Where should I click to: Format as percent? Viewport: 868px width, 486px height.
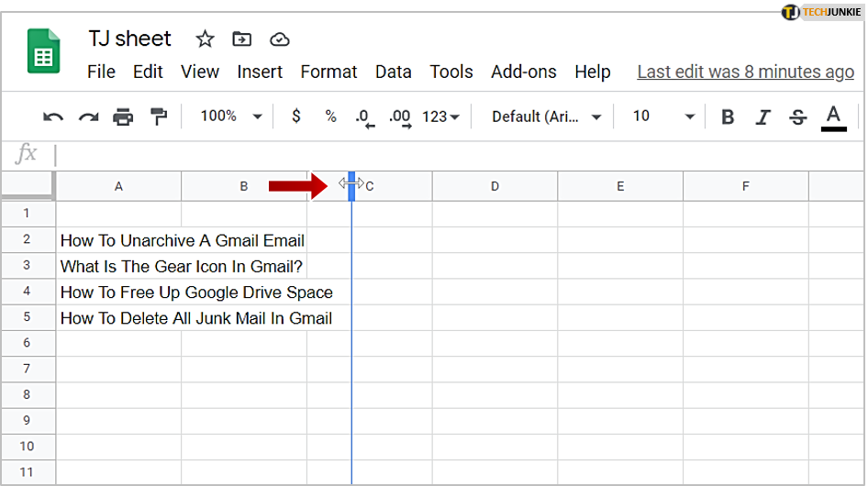330,116
